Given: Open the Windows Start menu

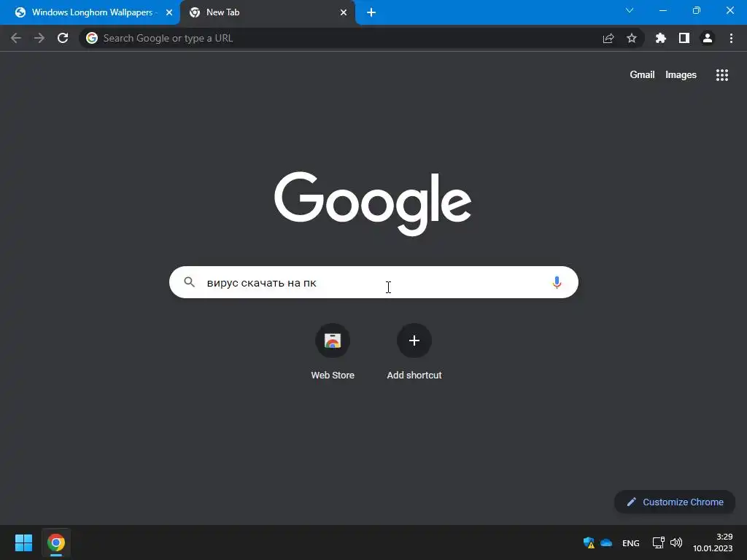Looking at the screenshot, I should tap(24, 542).
